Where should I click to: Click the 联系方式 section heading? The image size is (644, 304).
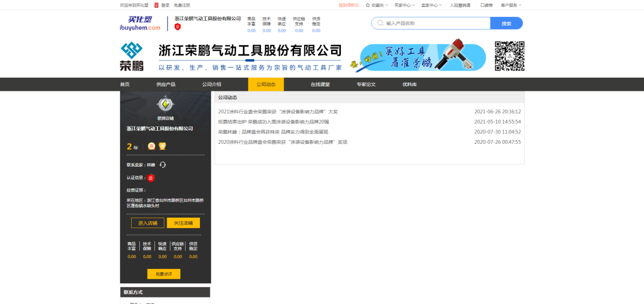tap(133, 293)
